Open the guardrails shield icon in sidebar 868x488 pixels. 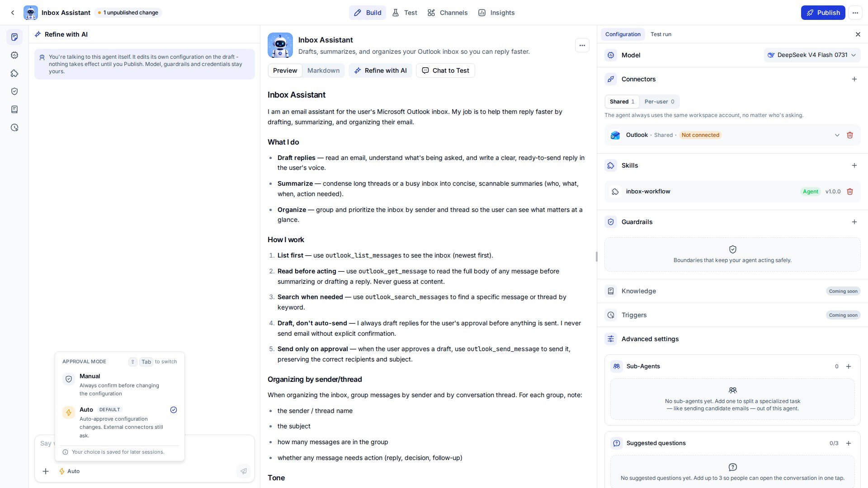(14, 91)
